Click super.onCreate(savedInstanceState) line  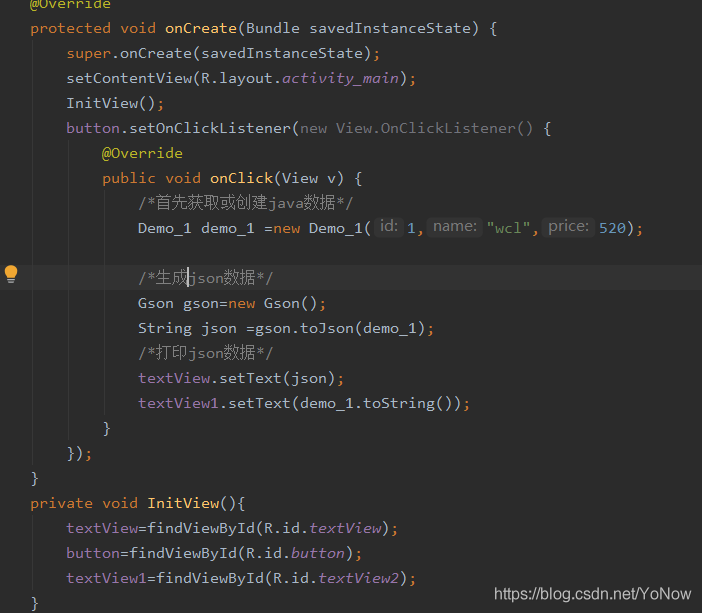[223, 54]
